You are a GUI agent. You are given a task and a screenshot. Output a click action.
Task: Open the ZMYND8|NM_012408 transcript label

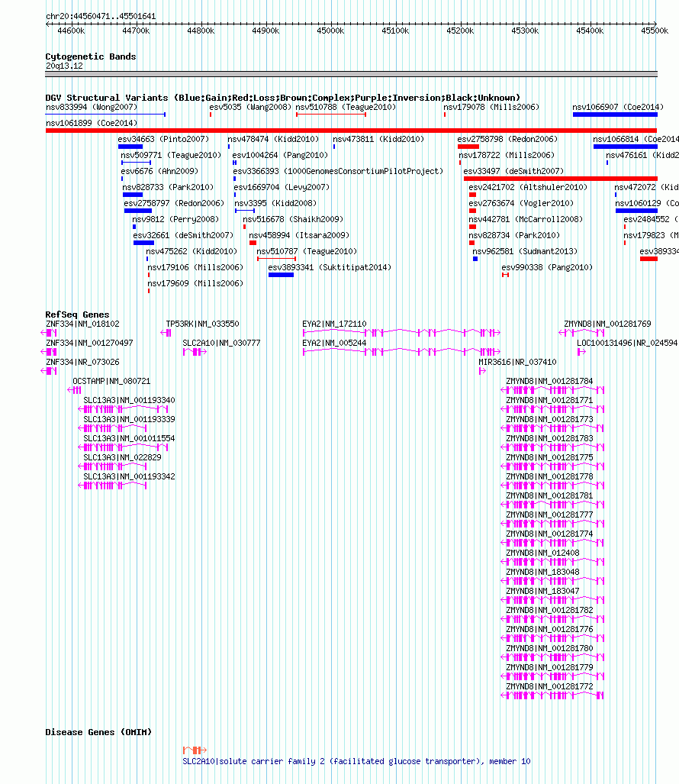(x=542, y=553)
